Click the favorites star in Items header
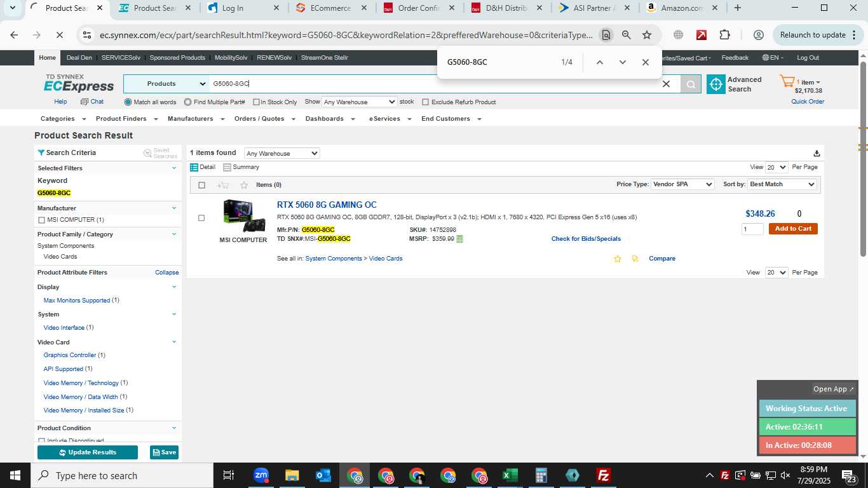 pos(244,185)
